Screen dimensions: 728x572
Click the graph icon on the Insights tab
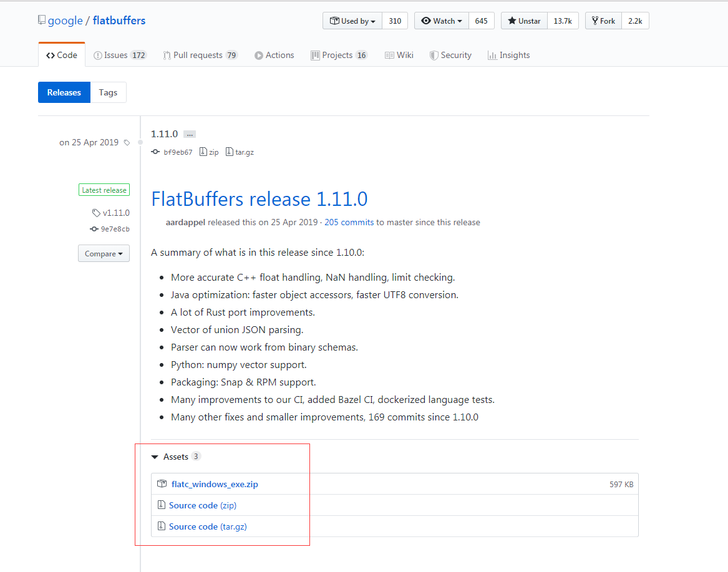(491, 55)
